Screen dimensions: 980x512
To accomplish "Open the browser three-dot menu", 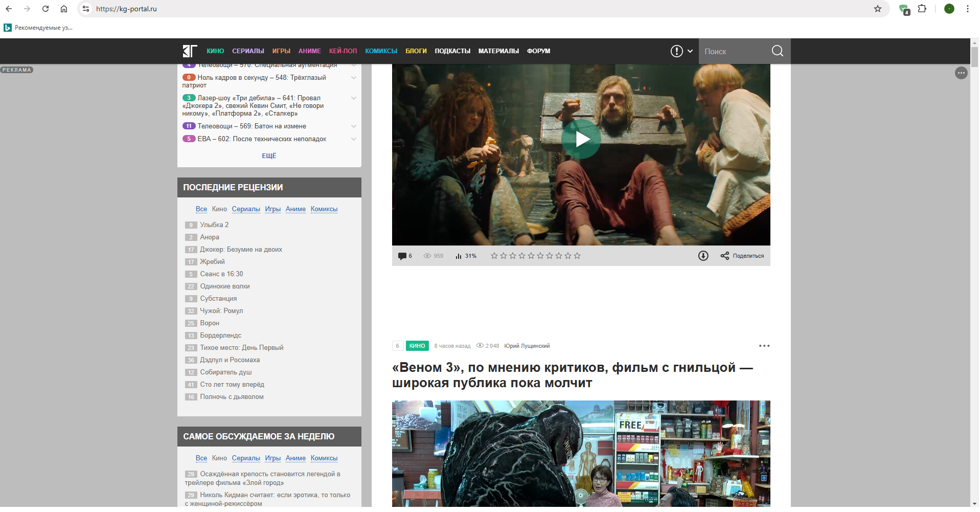I will coord(968,9).
